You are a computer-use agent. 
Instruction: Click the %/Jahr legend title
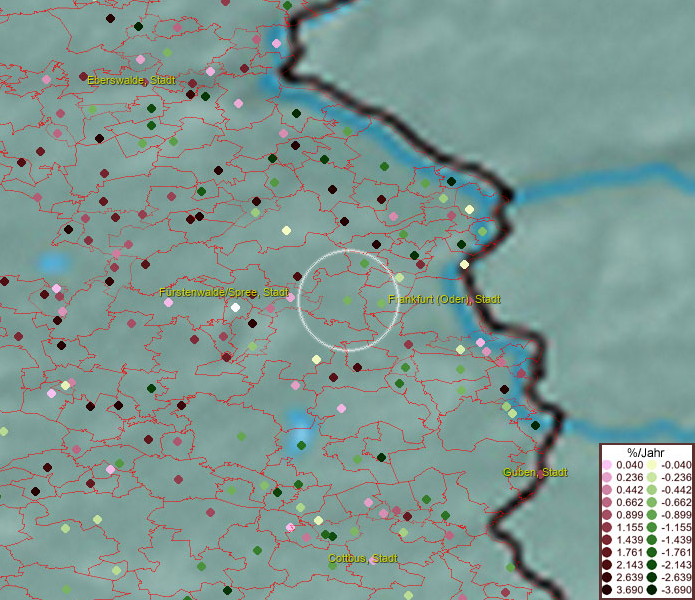[646, 452]
